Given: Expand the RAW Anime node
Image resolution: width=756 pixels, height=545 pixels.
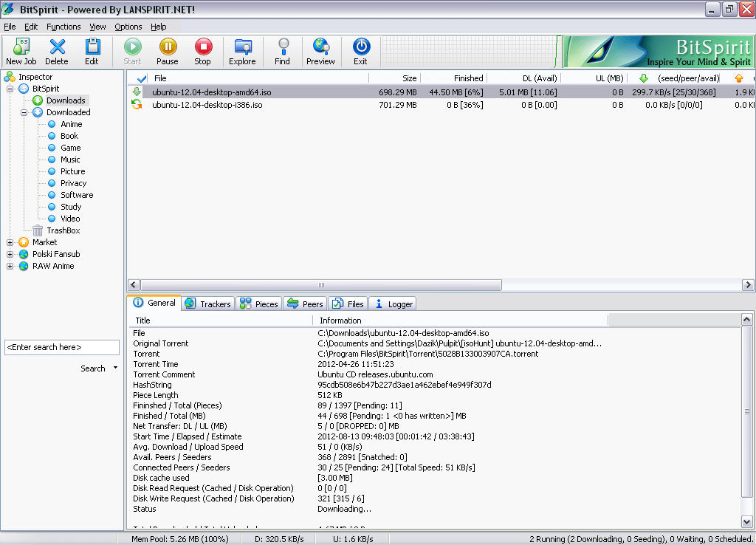Looking at the screenshot, I should pos(10,267).
